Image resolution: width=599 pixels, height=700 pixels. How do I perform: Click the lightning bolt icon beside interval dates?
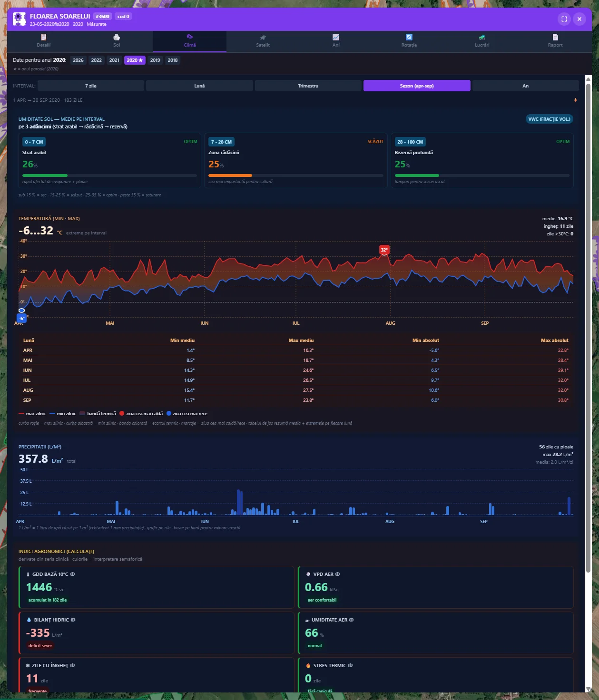[x=575, y=100]
